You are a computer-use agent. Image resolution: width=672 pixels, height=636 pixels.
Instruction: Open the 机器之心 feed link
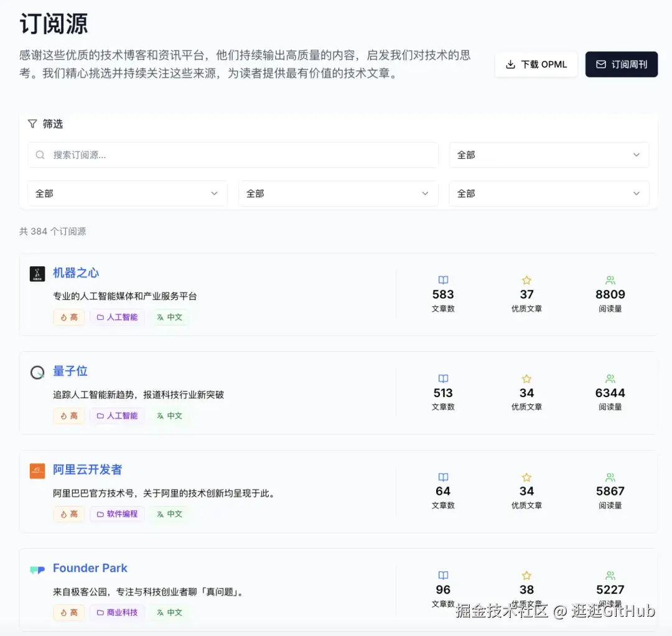(76, 273)
